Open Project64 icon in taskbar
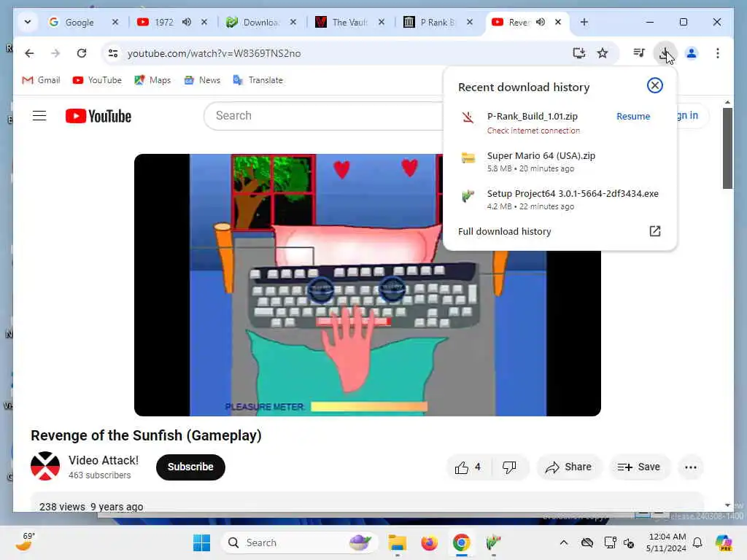 coord(494,542)
